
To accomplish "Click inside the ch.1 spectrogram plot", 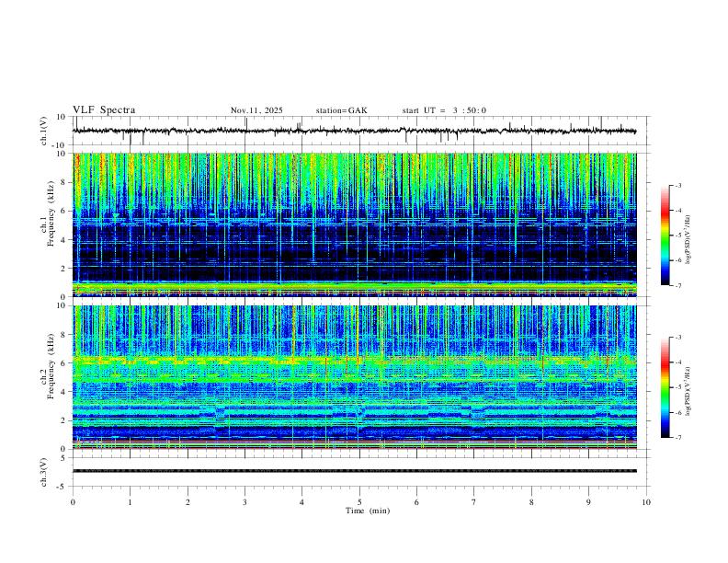I will pos(355,224).
